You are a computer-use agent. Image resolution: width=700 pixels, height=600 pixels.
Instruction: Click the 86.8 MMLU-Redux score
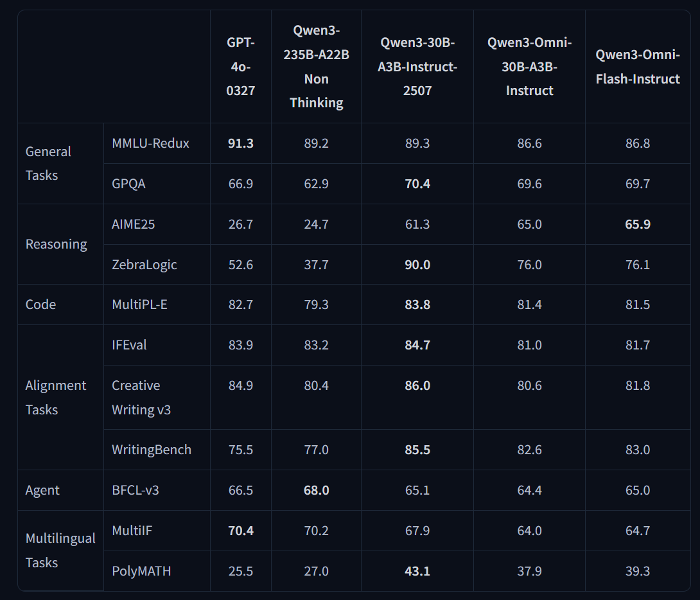click(x=638, y=143)
